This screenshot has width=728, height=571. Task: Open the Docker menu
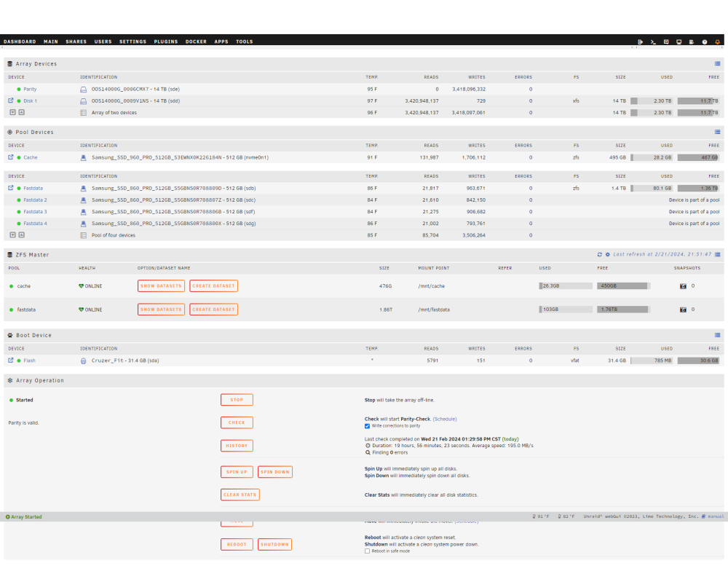[x=196, y=42]
